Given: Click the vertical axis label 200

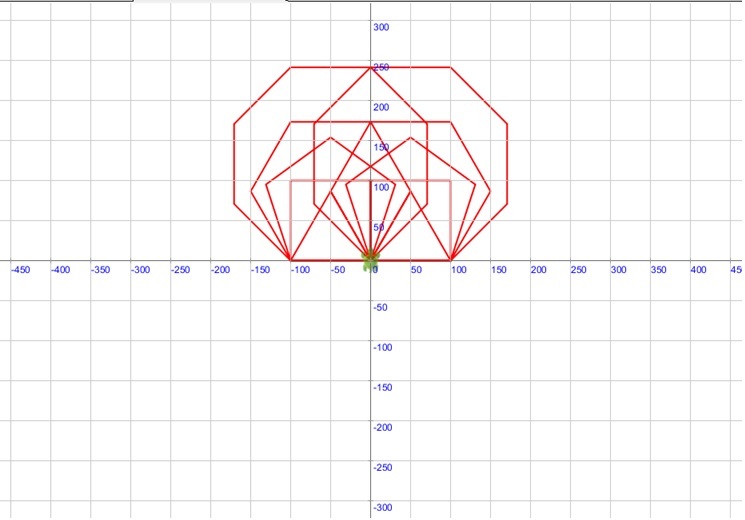Looking at the screenshot, I should [381, 107].
